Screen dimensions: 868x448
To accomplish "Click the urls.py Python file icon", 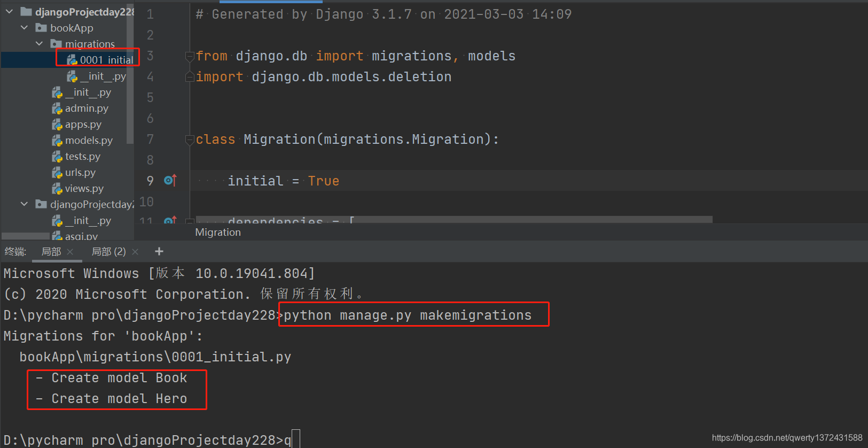I will tap(57, 173).
